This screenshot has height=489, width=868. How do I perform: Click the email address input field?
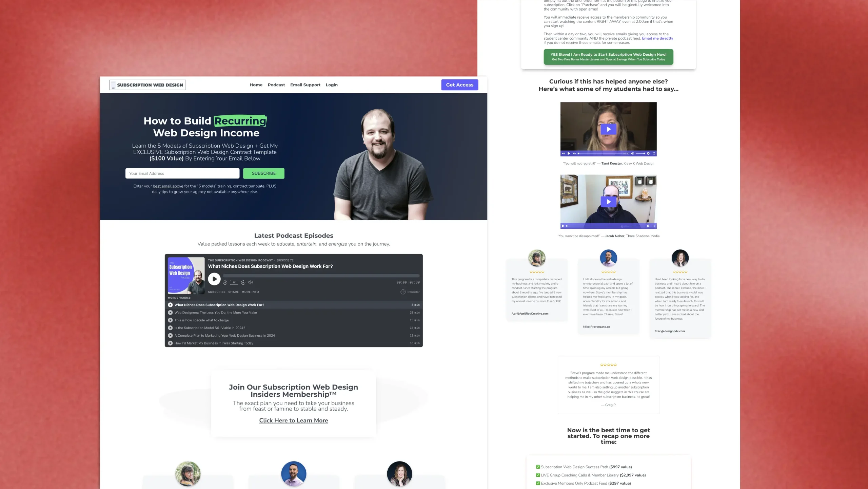pos(182,173)
